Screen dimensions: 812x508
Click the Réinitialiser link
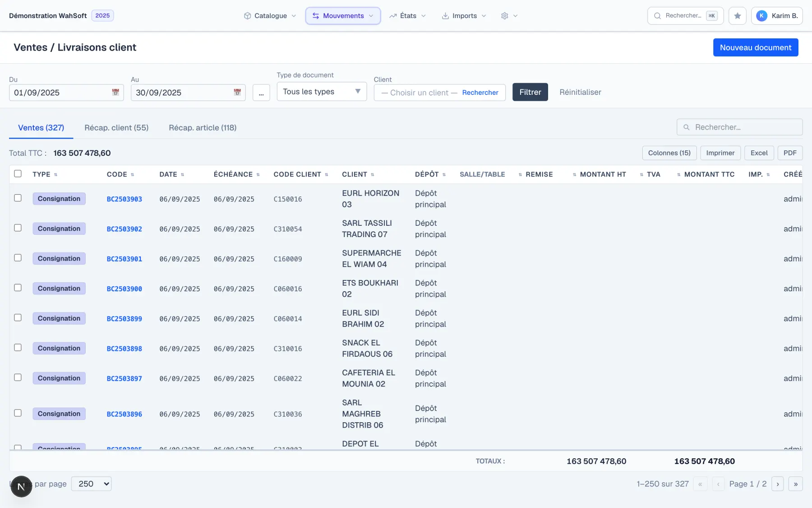pyautogui.click(x=580, y=92)
